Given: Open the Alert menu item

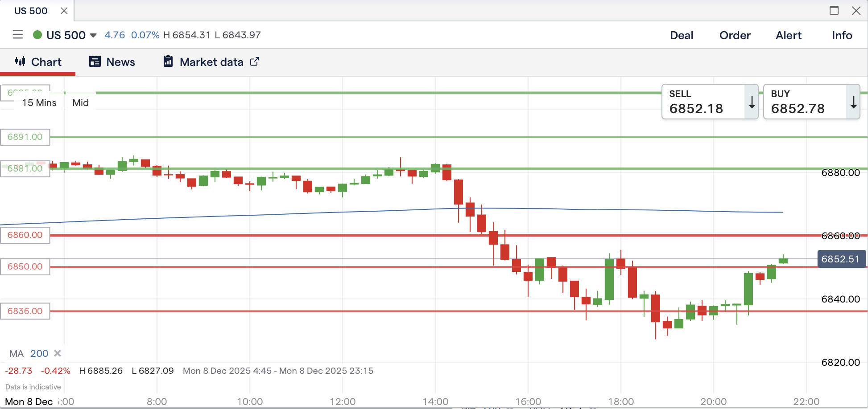Looking at the screenshot, I should coord(788,35).
